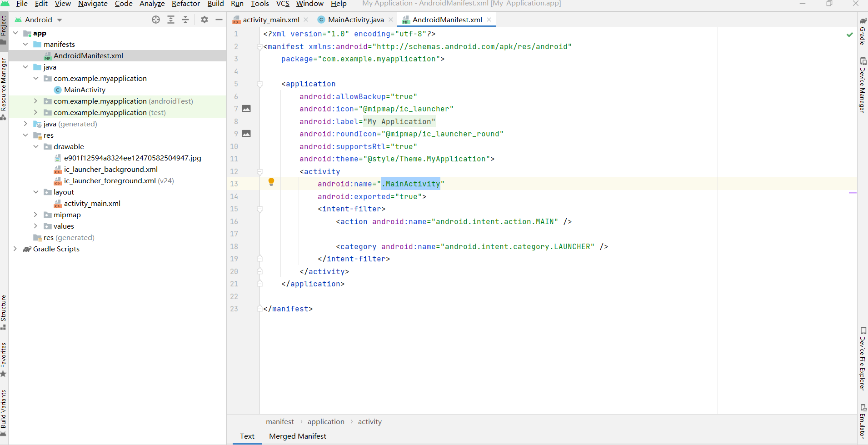Click the highlighted .MainActivity text in editor
The image size is (868, 445).
tap(411, 184)
